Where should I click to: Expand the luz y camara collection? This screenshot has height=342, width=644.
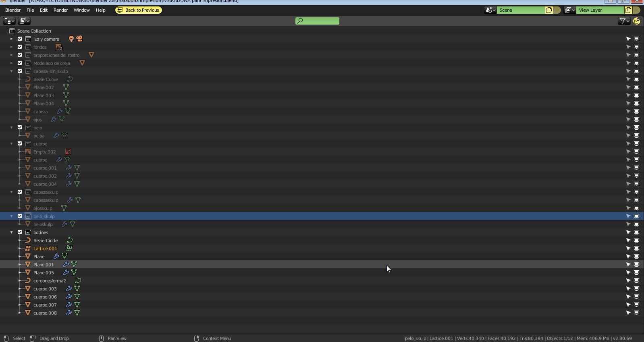12,39
